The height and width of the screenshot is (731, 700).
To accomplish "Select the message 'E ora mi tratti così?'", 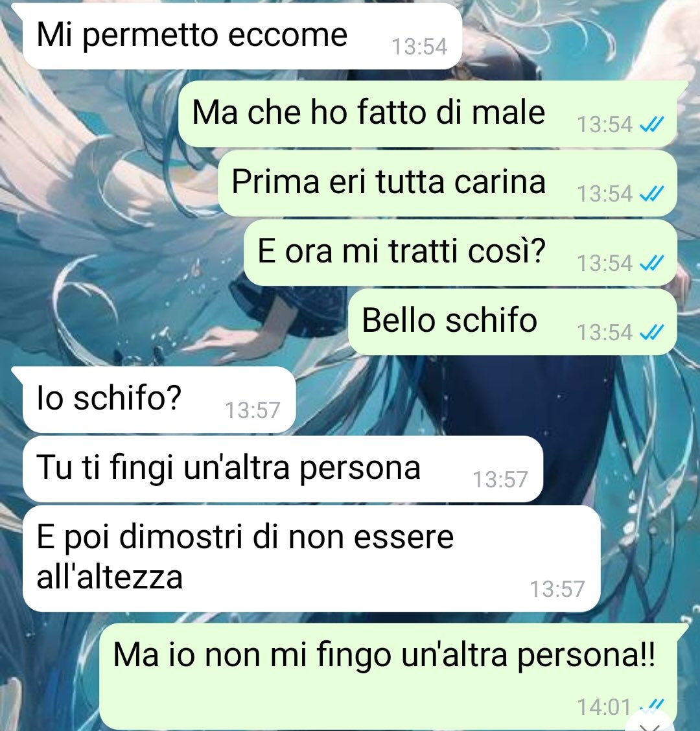I will click(460, 253).
